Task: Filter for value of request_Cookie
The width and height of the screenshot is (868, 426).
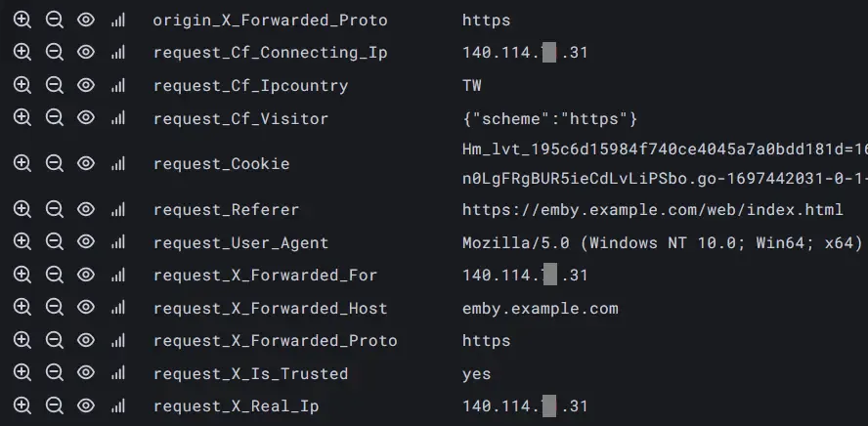Action: [22, 163]
